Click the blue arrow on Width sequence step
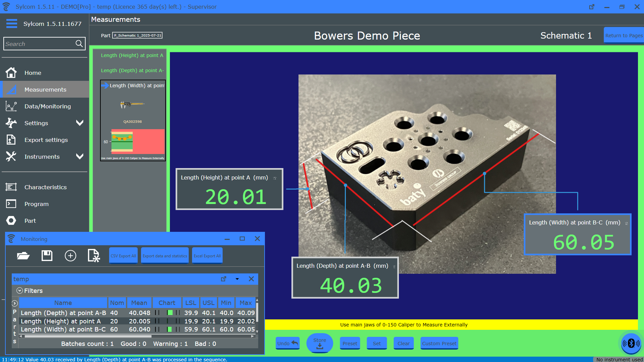The width and height of the screenshot is (644, 362). [x=105, y=85]
